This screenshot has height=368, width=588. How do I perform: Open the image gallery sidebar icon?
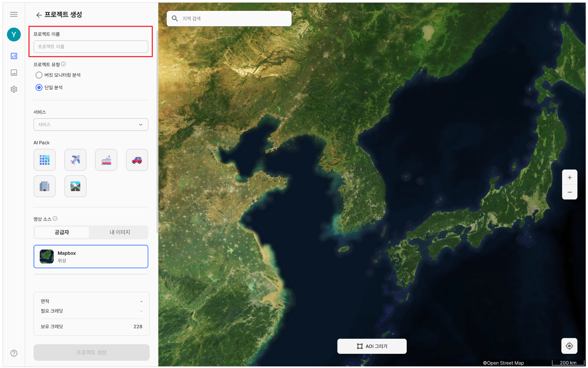coord(14,73)
